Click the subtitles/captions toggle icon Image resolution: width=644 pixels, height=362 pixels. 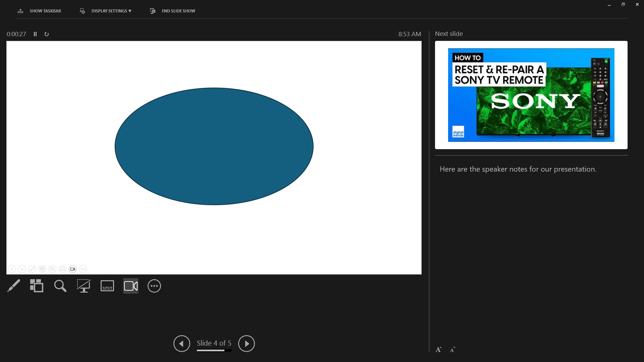[107, 286]
